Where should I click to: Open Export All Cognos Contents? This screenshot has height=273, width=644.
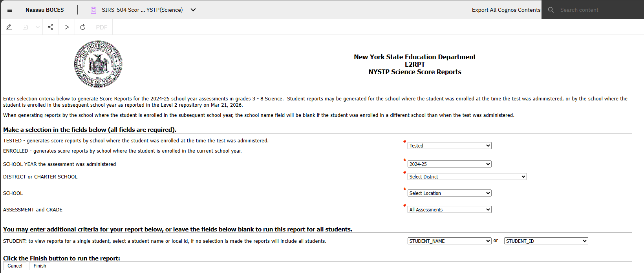506,10
